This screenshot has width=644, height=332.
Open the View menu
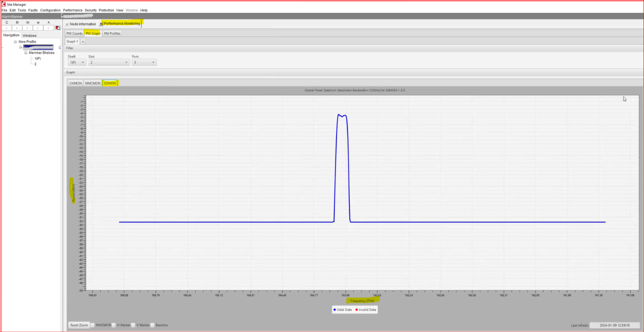[120, 10]
